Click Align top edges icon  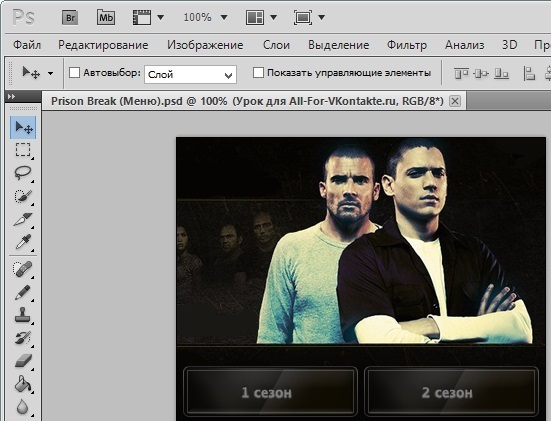[461, 74]
